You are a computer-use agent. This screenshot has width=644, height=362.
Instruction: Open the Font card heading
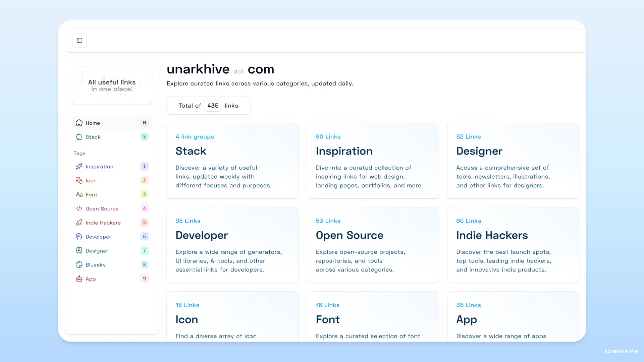[328, 319]
